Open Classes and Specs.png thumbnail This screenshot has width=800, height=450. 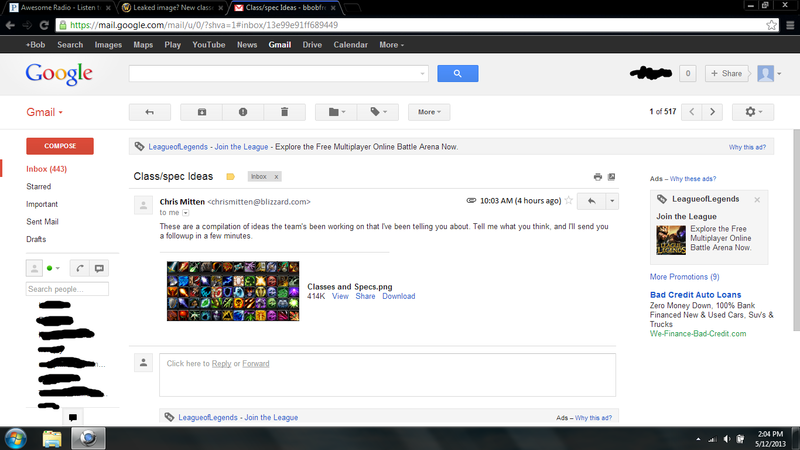233,291
